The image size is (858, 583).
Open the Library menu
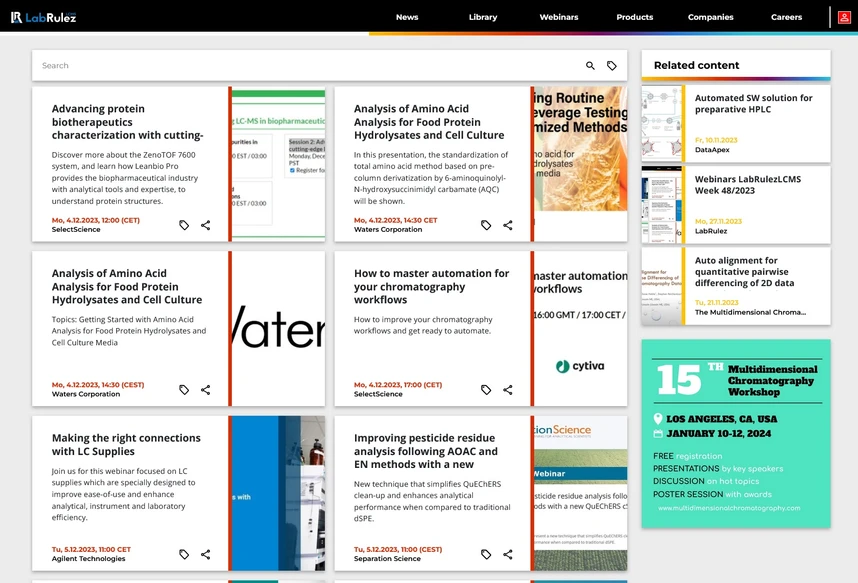click(483, 17)
